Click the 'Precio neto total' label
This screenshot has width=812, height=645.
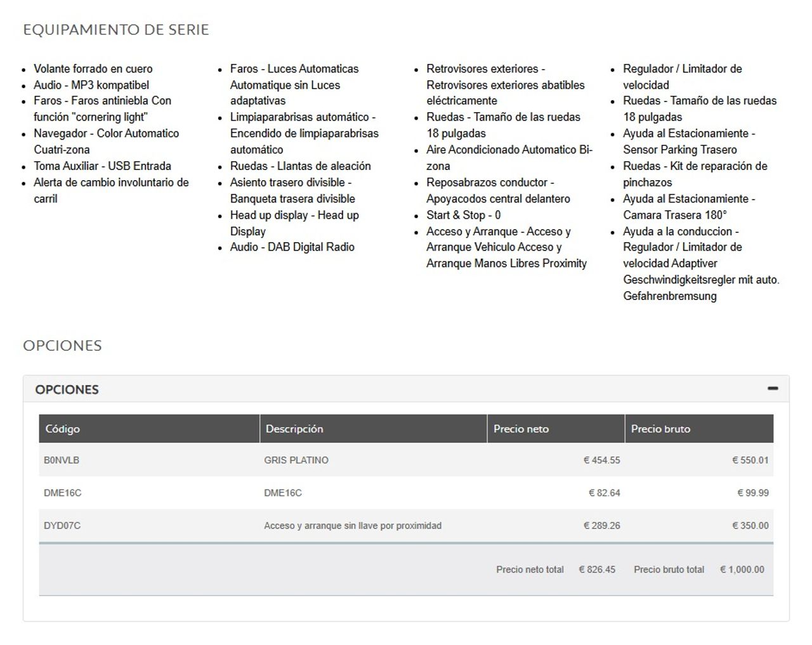pos(530,570)
